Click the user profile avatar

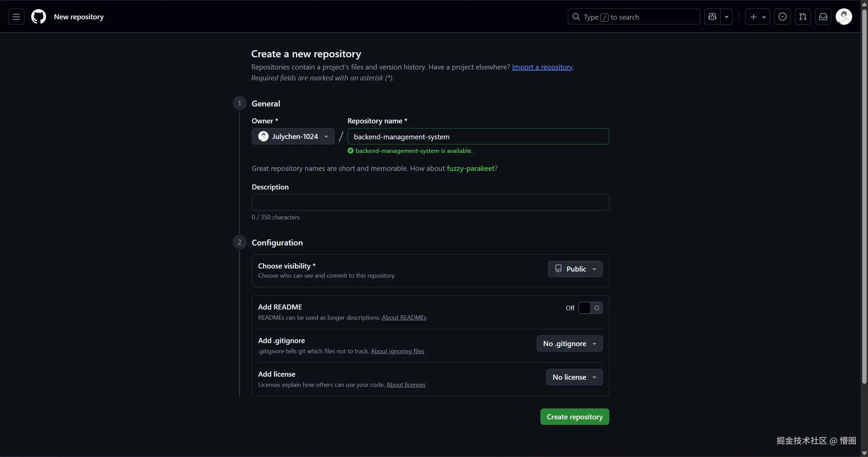(844, 17)
